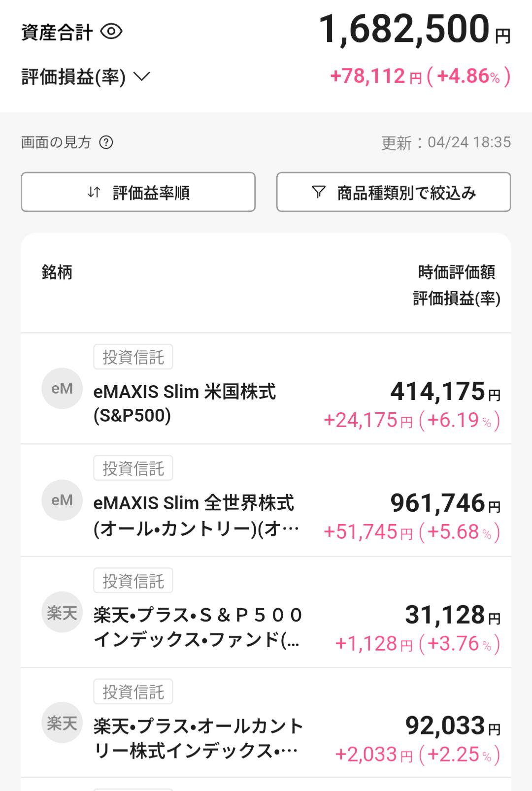532x791 pixels.
Task: Click the 画面の見方 help text
Action: [56, 142]
